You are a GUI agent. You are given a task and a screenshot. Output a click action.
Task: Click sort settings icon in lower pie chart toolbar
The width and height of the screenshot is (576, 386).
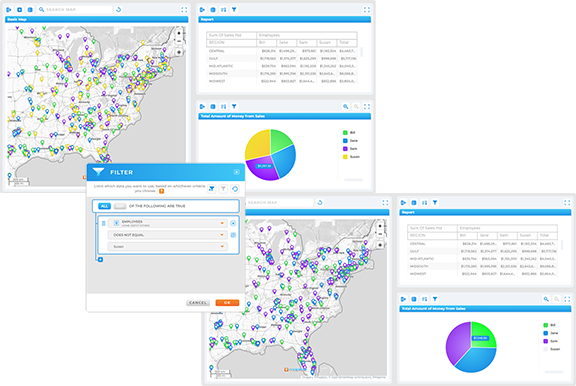[424, 299]
